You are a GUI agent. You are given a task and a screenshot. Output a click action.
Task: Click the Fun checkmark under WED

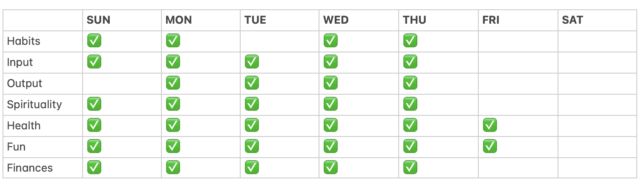(x=330, y=147)
